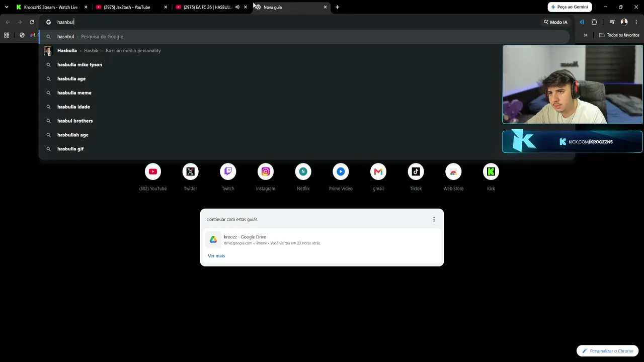Viewport: 644px width, 362px height.
Task: Switch to the KroozzNS Stream tab
Action: 50,7
